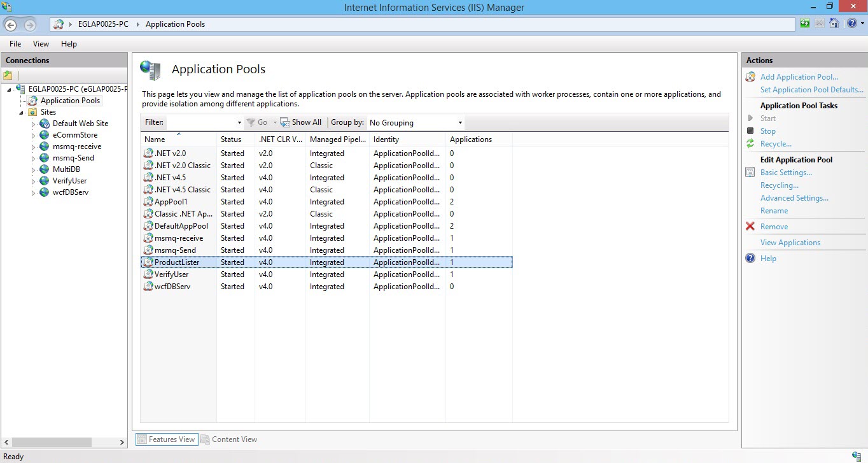Screen dimensions: 868x463
Task: Click the Basic Settings page icon
Action: click(750, 173)
